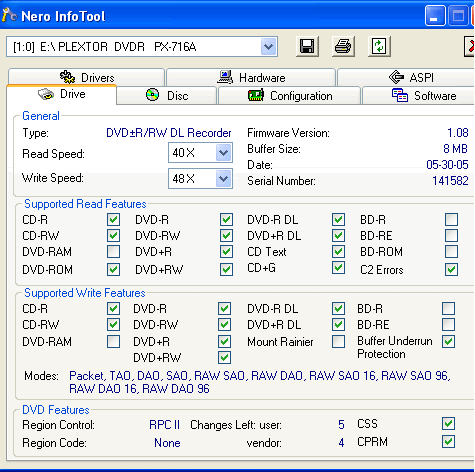
Task: Click the Refresh icon button
Action: pyautogui.click(x=379, y=46)
